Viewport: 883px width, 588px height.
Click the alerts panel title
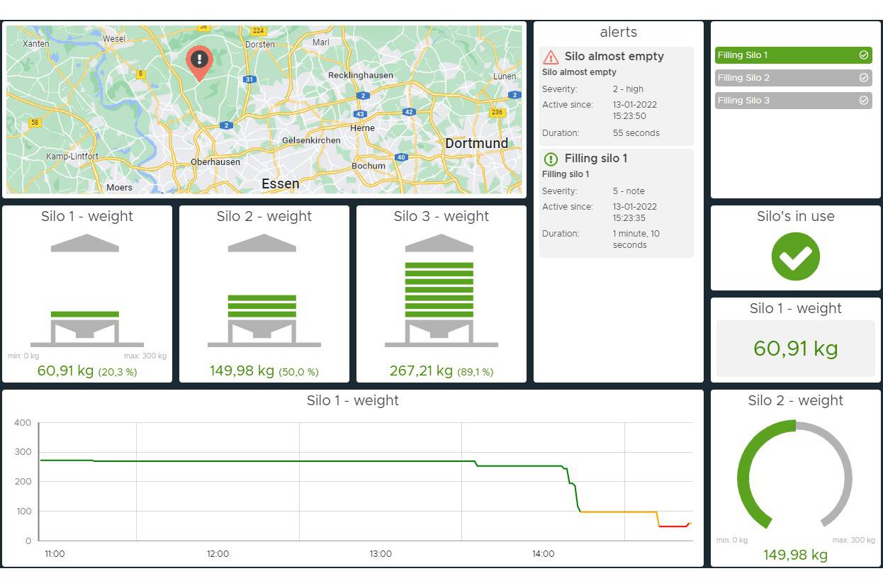[x=618, y=33]
